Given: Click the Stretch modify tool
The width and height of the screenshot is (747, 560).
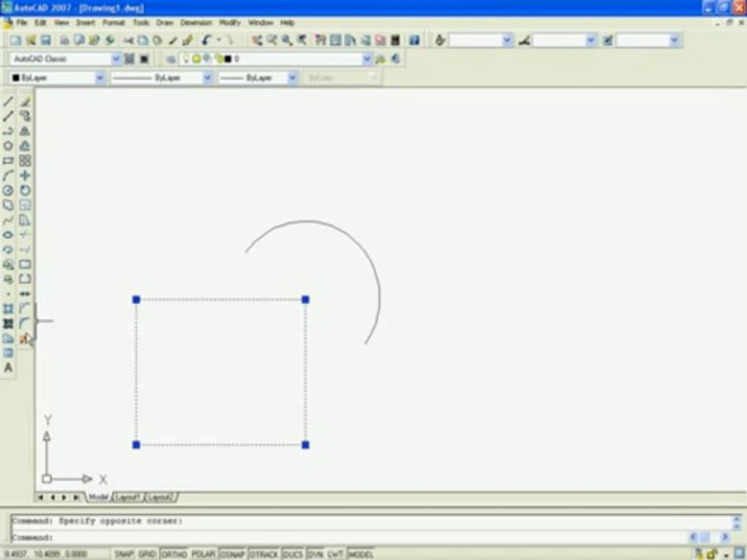Looking at the screenshot, I should click(x=25, y=220).
